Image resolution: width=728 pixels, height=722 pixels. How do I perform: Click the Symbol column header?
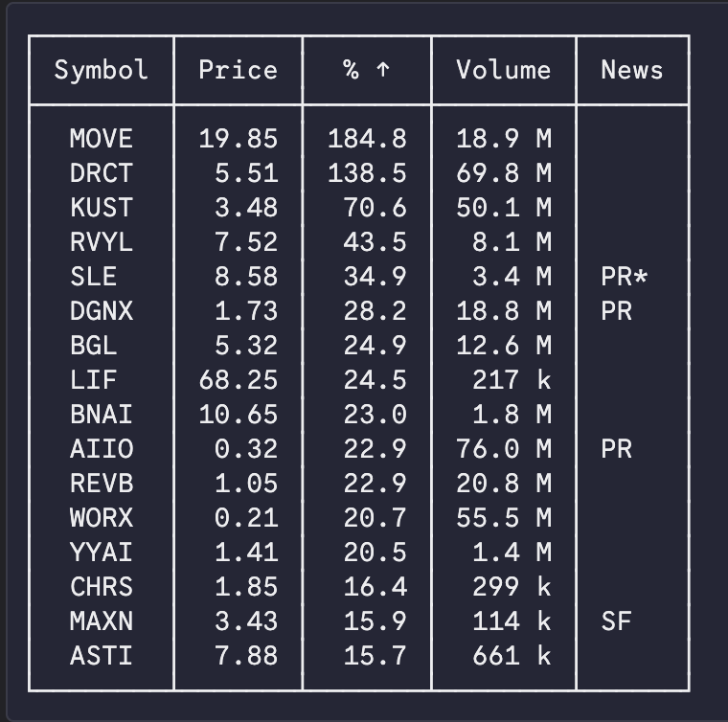(101, 70)
